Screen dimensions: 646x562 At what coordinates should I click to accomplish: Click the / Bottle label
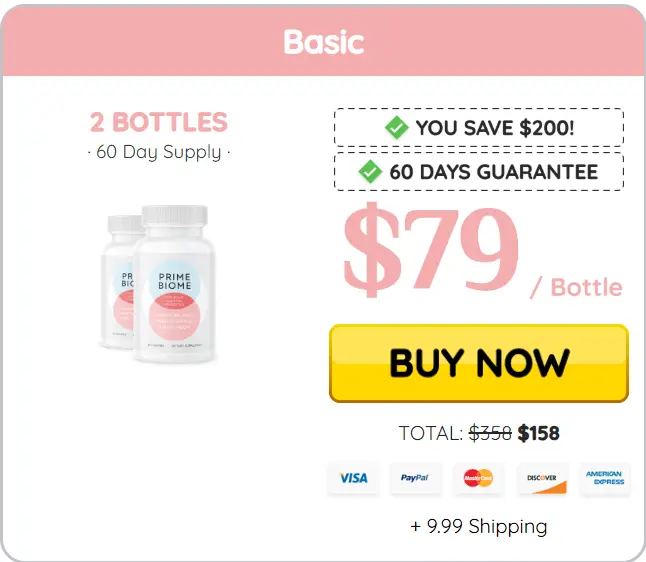(576, 287)
